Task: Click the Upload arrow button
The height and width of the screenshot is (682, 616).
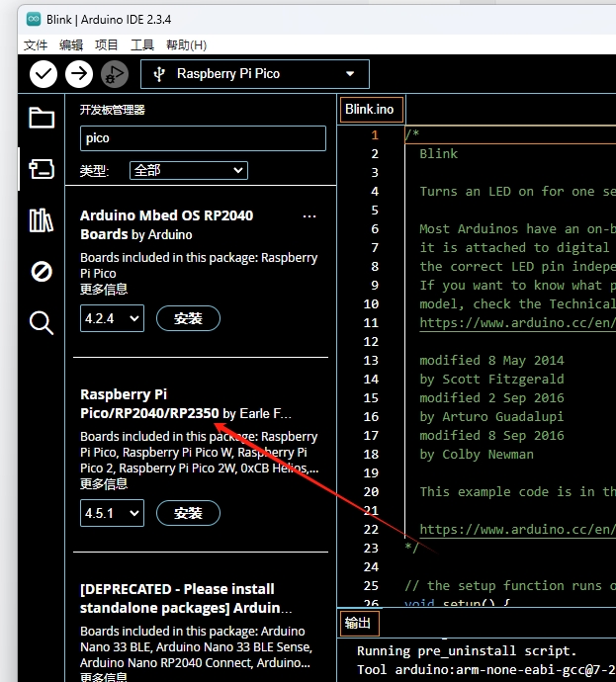Action: pyautogui.click(x=79, y=74)
